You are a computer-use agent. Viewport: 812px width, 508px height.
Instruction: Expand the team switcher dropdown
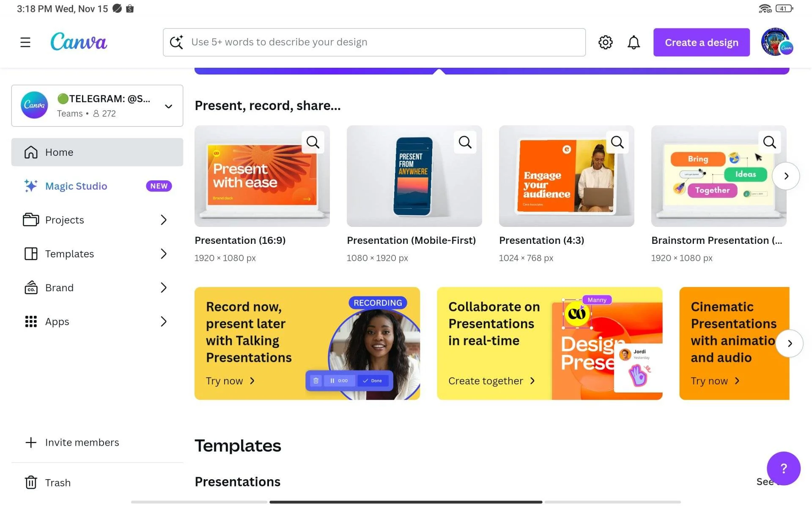[168, 106]
